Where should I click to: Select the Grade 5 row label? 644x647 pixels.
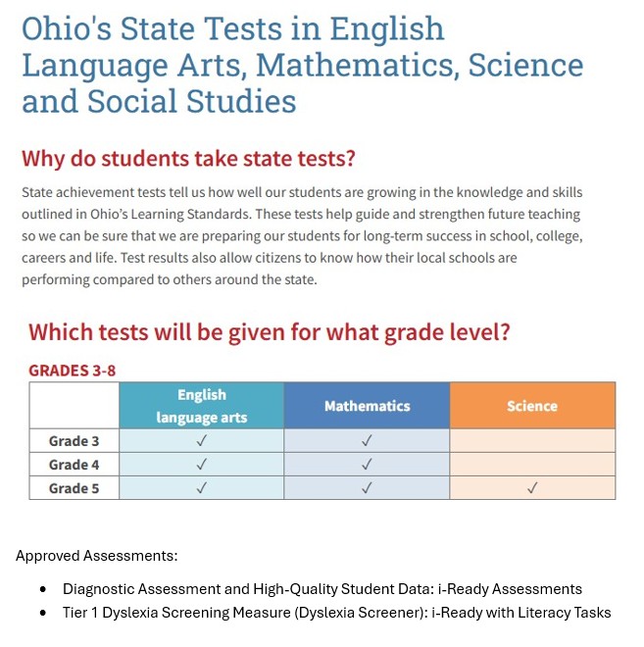click(x=74, y=488)
